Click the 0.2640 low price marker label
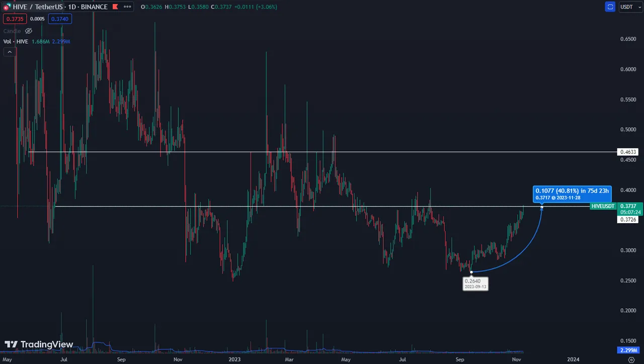Viewport: 644px width, 364px height. point(475,284)
